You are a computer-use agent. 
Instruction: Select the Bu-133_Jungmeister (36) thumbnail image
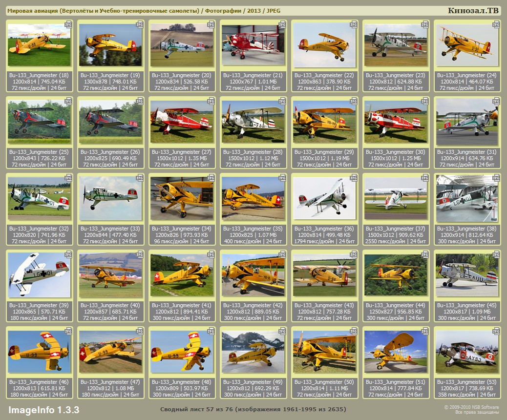tap(324, 199)
